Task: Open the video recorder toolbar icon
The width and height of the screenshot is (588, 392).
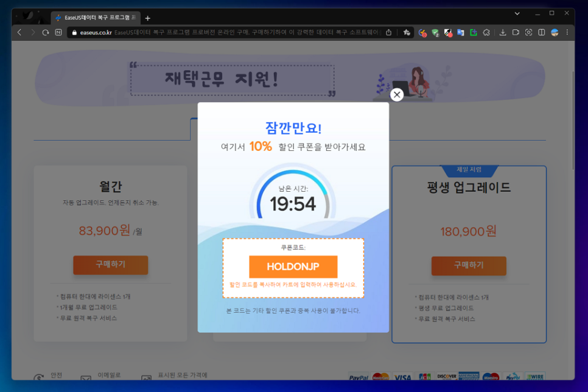Action: [516, 33]
